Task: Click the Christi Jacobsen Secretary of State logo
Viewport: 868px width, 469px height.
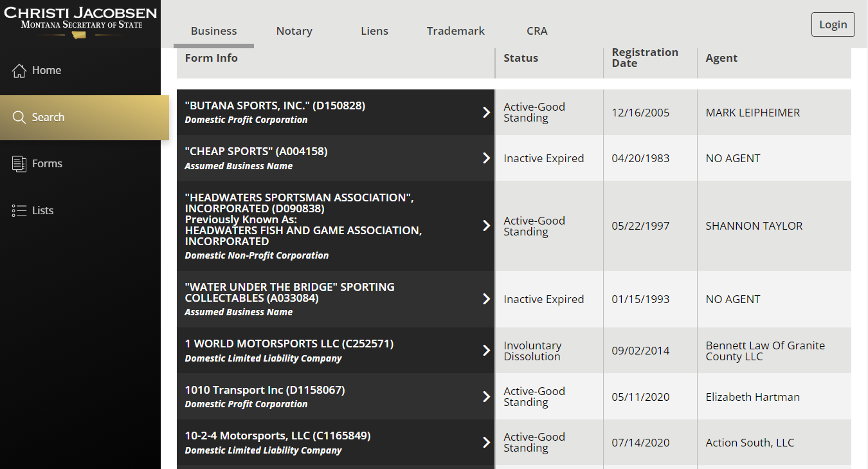Action: pos(81,21)
